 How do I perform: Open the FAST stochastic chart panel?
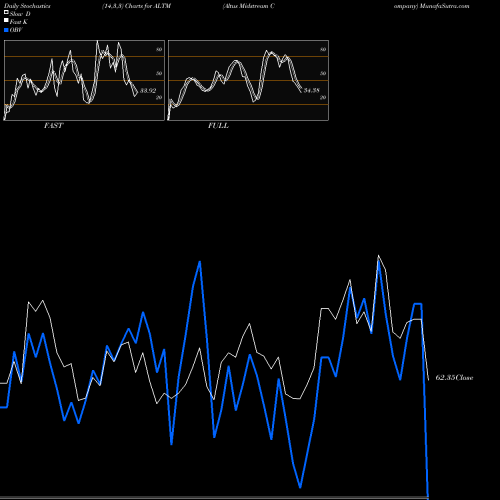(84, 80)
